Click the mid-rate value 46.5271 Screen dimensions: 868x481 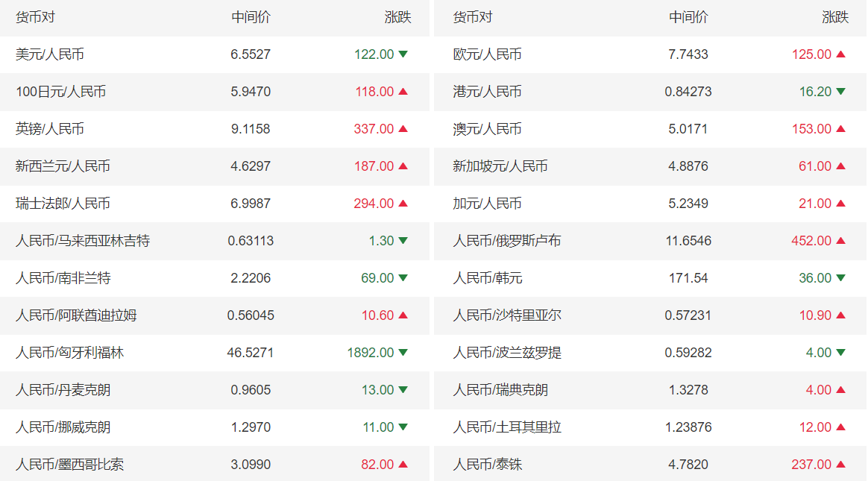[251, 352]
